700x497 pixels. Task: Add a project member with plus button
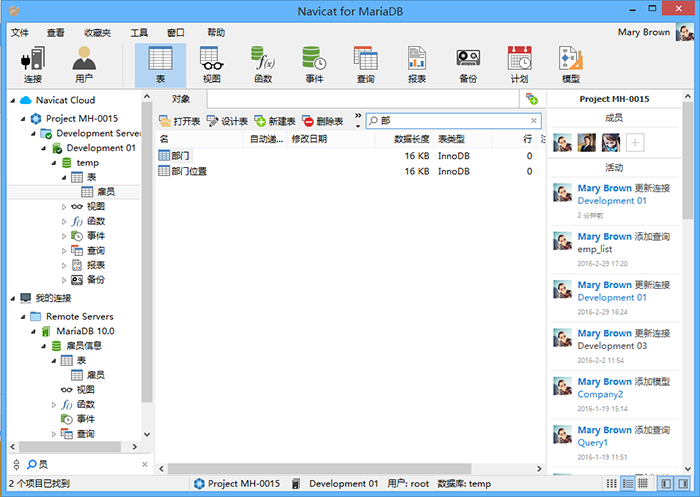point(635,143)
